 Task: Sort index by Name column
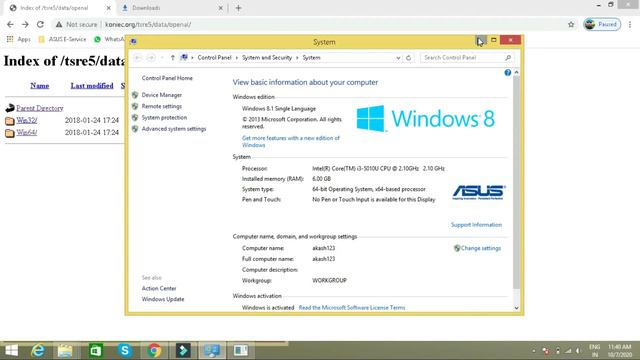[40, 86]
